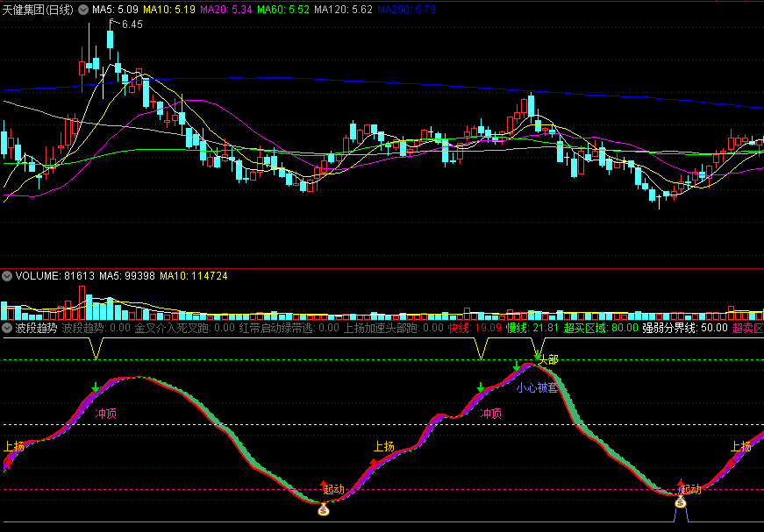
Task: Select the MA5: 5.09 price average label
Action: [x=115, y=10]
